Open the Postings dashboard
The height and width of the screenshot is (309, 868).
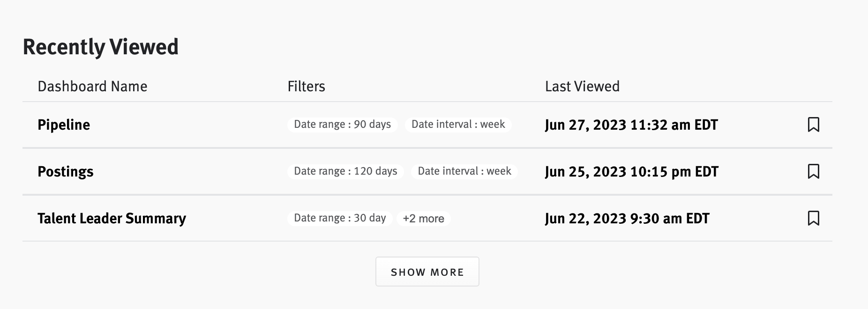(x=65, y=171)
